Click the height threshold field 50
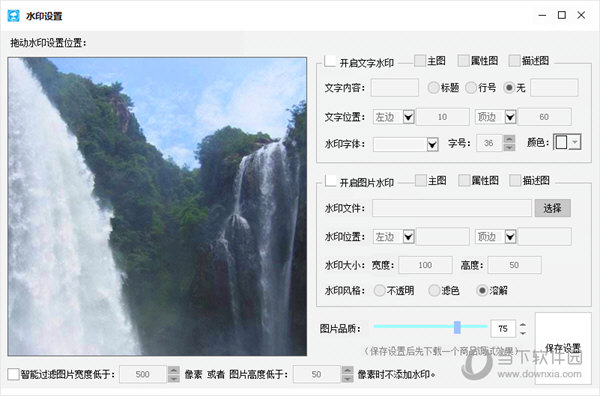This screenshot has width=600, height=396. (316, 374)
